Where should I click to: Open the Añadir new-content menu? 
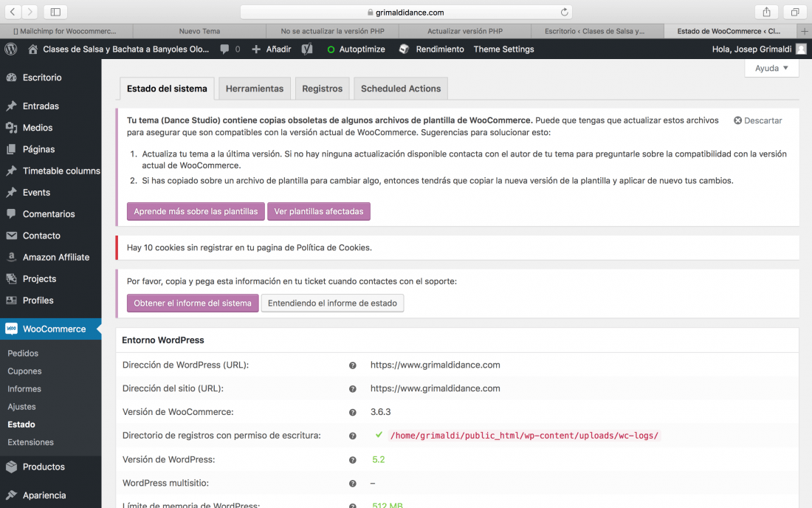click(272, 49)
